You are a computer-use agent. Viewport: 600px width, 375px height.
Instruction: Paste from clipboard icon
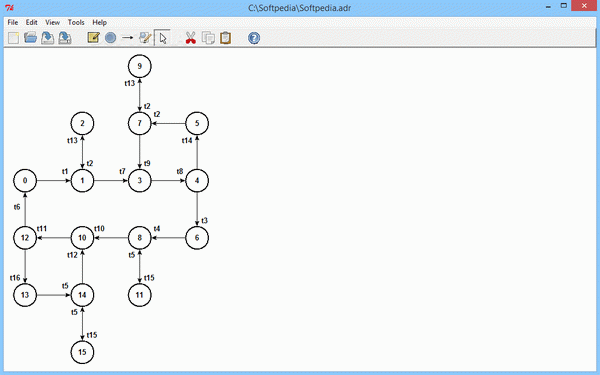click(x=225, y=38)
